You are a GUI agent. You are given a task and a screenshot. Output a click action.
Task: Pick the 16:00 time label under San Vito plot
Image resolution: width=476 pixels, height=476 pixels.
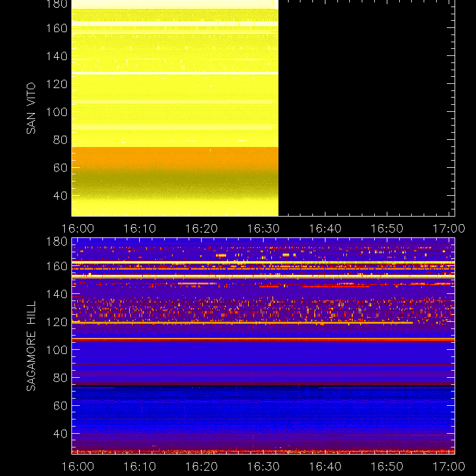click(78, 228)
